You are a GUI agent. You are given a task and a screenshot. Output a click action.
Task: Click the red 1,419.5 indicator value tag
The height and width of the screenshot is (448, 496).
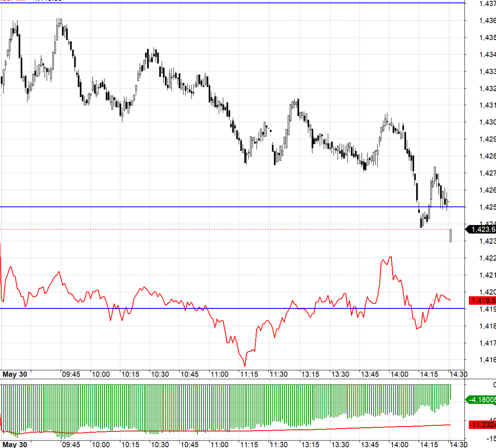pos(483,301)
